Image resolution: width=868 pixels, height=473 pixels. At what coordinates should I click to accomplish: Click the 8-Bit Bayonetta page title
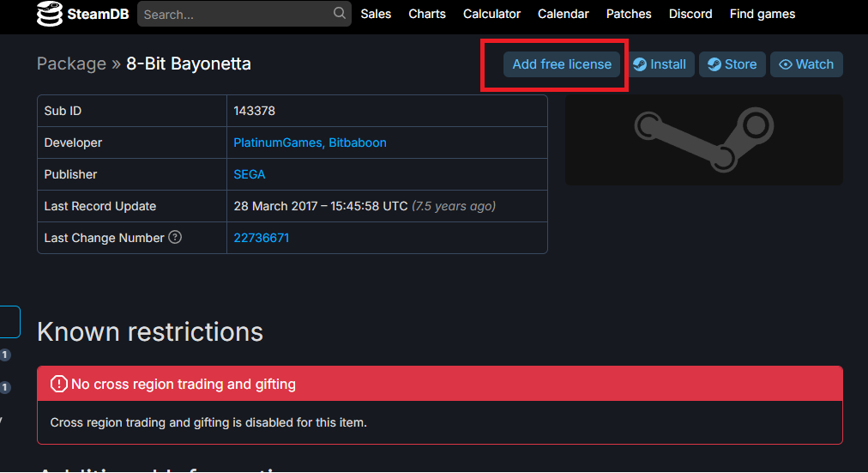[188, 64]
